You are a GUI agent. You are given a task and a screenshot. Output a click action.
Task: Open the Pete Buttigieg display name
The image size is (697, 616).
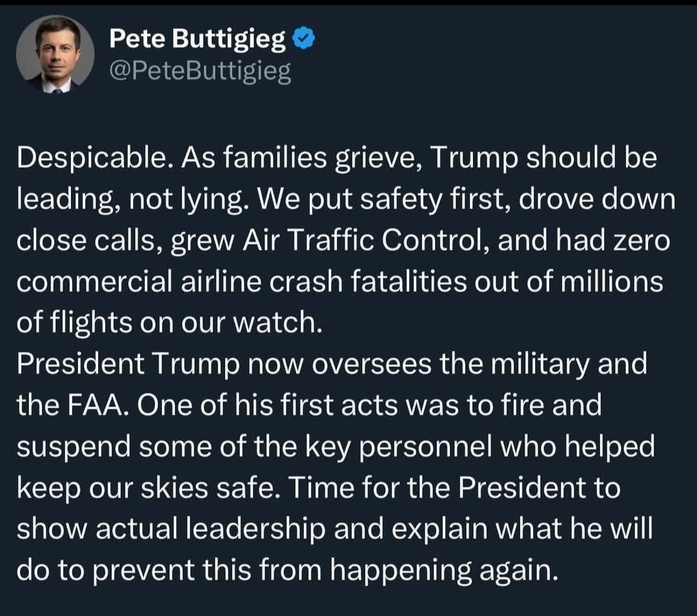197,40
